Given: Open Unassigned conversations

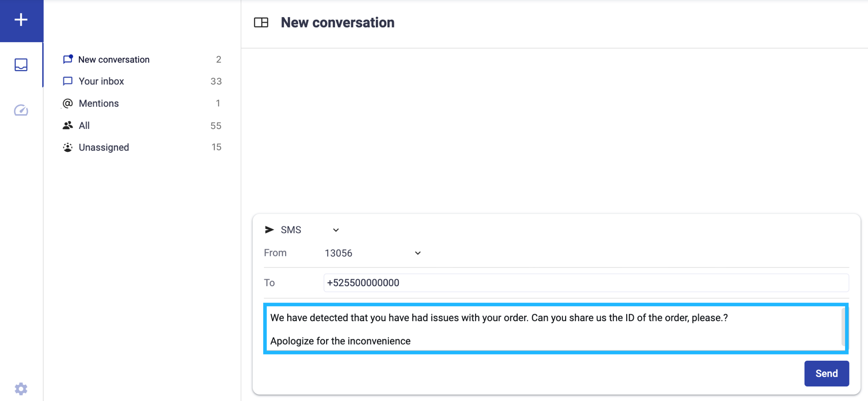Looking at the screenshot, I should [104, 147].
